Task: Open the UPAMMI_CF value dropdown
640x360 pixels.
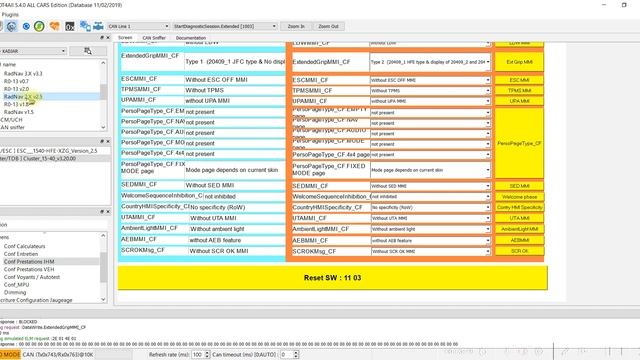Action: point(430,101)
